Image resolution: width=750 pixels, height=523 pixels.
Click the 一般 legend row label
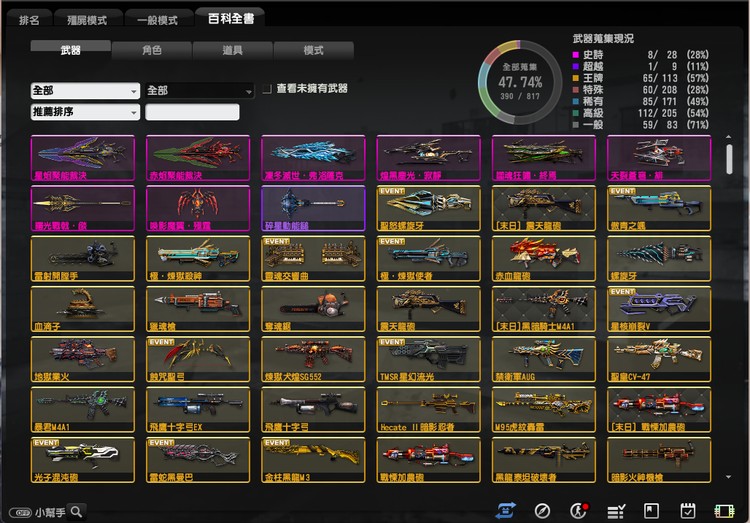[x=593, y=125]
